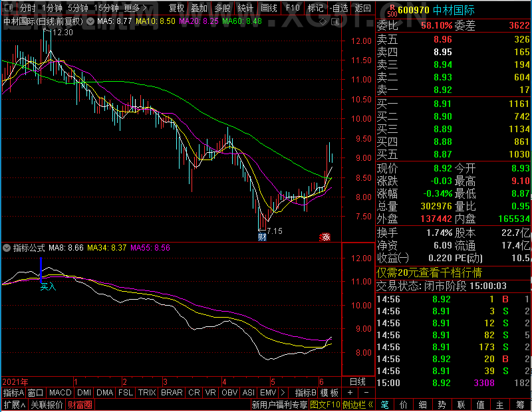Click the 涨 marker icon on the chart

[325, 237]
